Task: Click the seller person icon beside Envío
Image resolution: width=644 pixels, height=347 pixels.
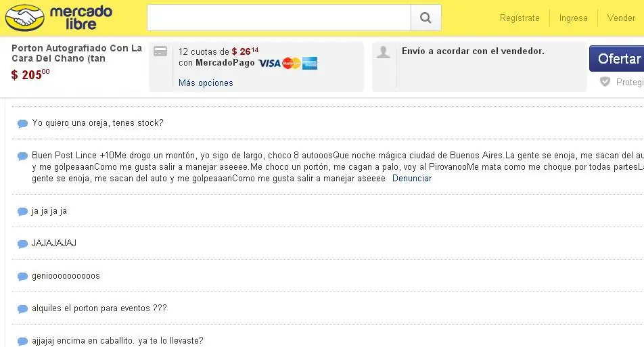Action: 383,52
